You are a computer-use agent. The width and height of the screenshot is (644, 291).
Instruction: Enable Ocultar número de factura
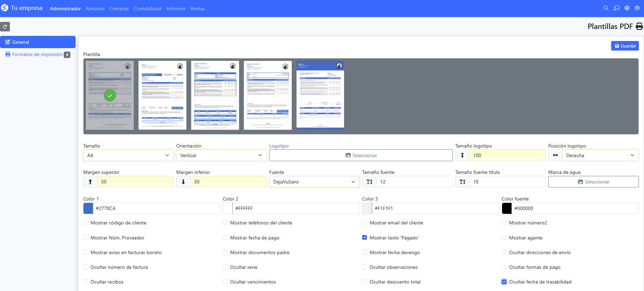click(86, 267)
